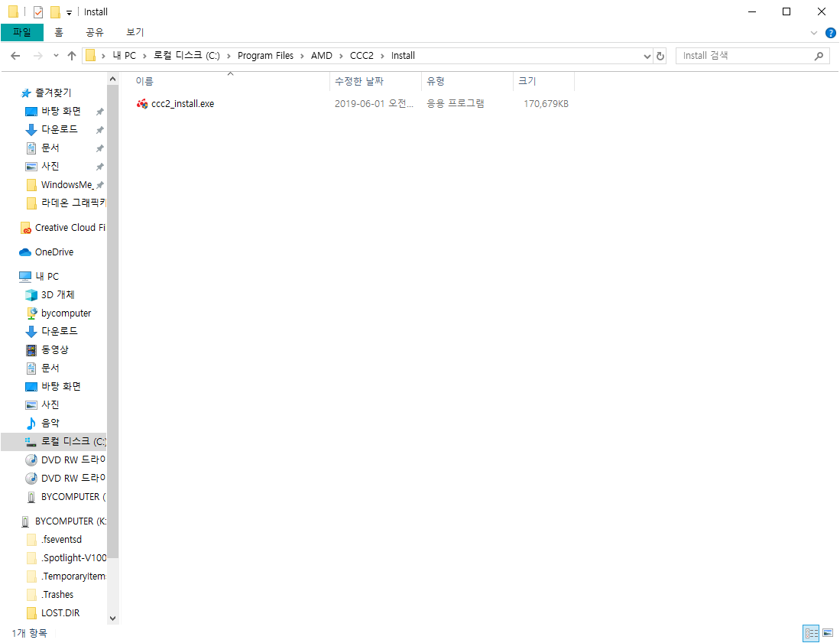Select 로컬 디스크 (C:) in sidebar
The width and height of the screenshot is (840, 643).
[54, 441]
